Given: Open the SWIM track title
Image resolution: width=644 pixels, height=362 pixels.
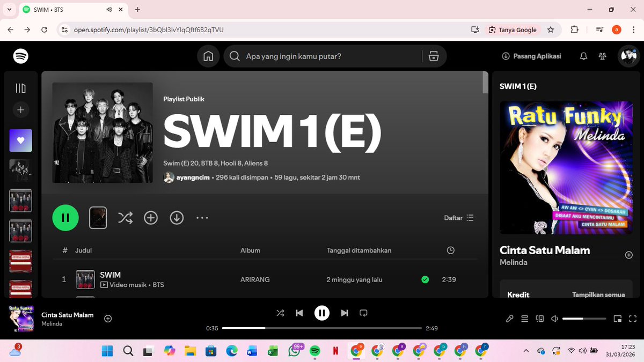Looking at the screenshot, I should (110, 275).
